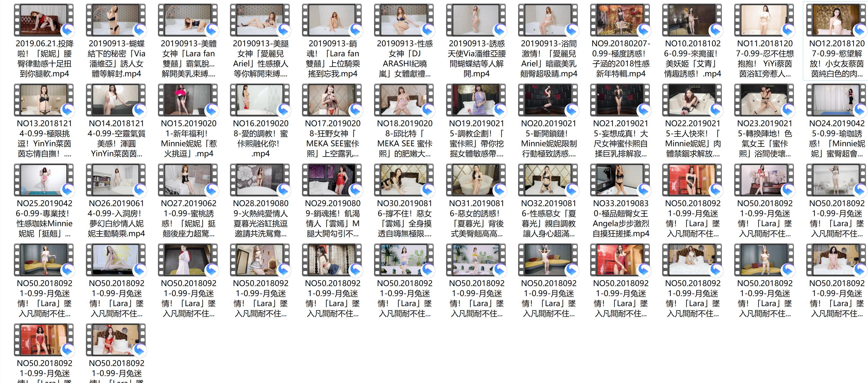Click the NO22.20190215 filename text
The image size is (868, 383).
(x=693, y=139)
